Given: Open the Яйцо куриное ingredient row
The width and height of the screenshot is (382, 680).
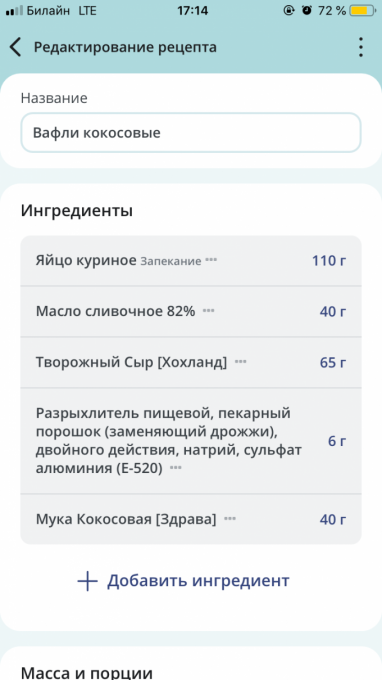Looking at the screenshot, I should 191,261.
